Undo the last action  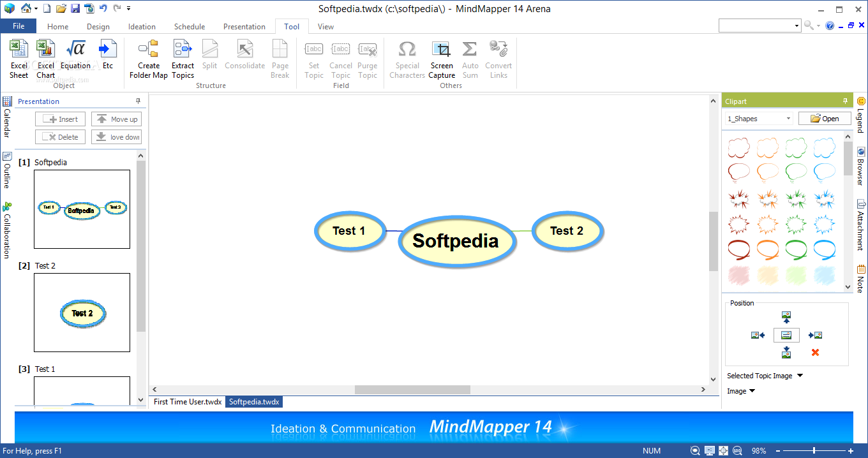point(103,8)
